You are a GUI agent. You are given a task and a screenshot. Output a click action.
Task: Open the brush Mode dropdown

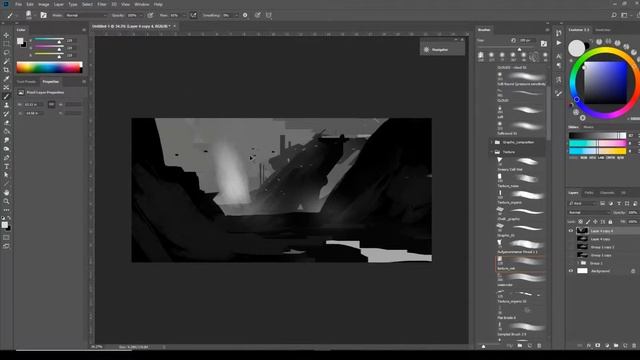(x=85, y=15)
